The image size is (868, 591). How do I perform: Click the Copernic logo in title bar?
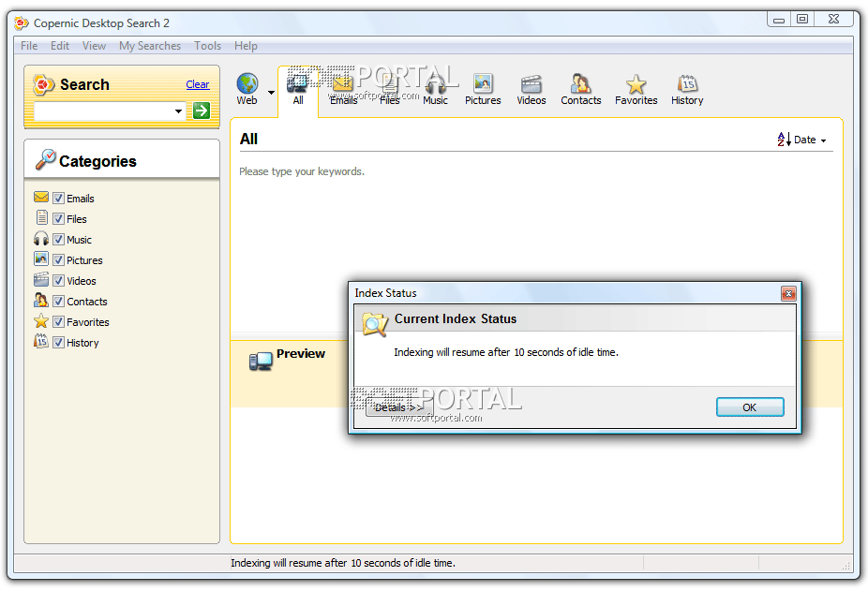(x=22, y=23)
